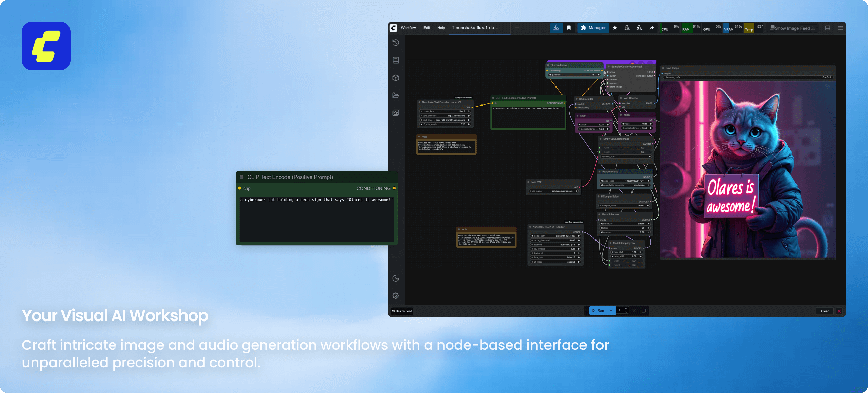This screenshot has width=868, height=393.
Task: Click the ComfyUI logo in the top bar
Action: [393, 28]
